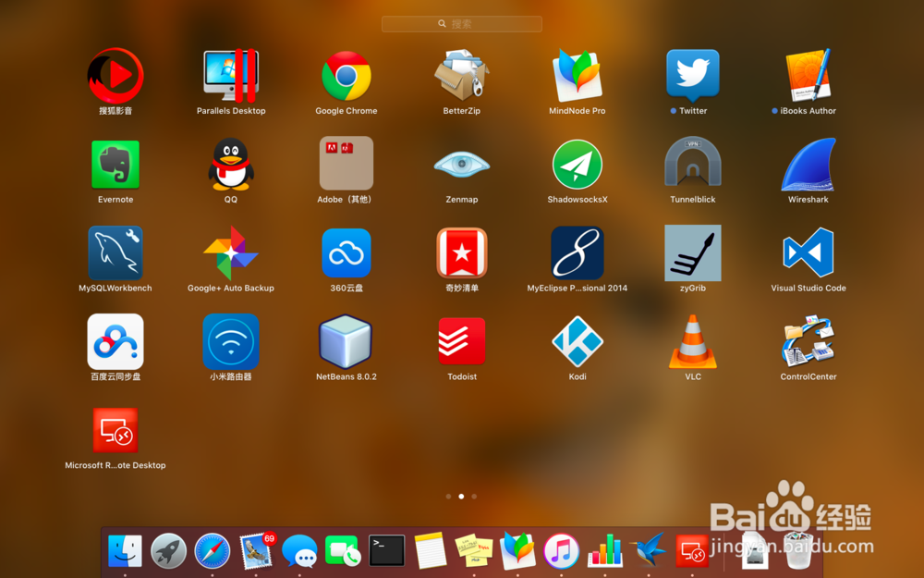Open Safari from the dock
Viewport: 924px width, 578px height.
[213, 551]
